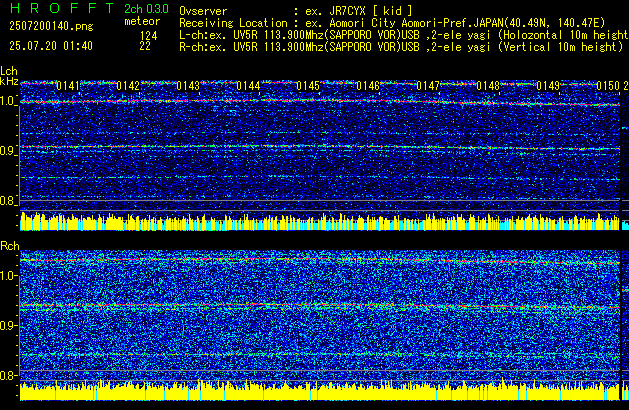Viewport: 629px width, 410px height.
Task: Click the Receiving Location line
Action: pyautogui.click(x=392, y=23)
